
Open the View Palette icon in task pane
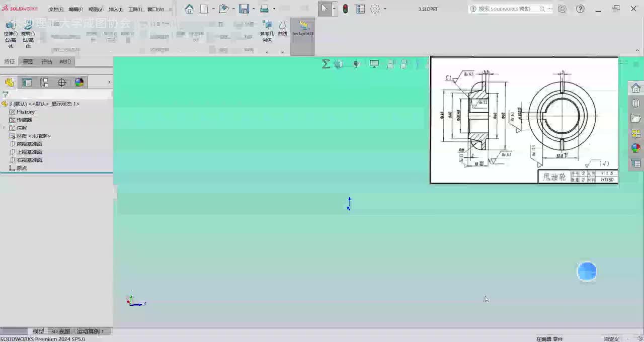click(636, 133)
